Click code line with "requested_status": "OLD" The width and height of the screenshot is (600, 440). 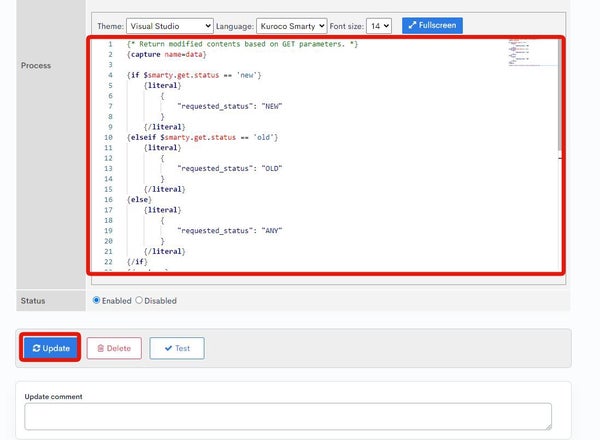point(230,168)
